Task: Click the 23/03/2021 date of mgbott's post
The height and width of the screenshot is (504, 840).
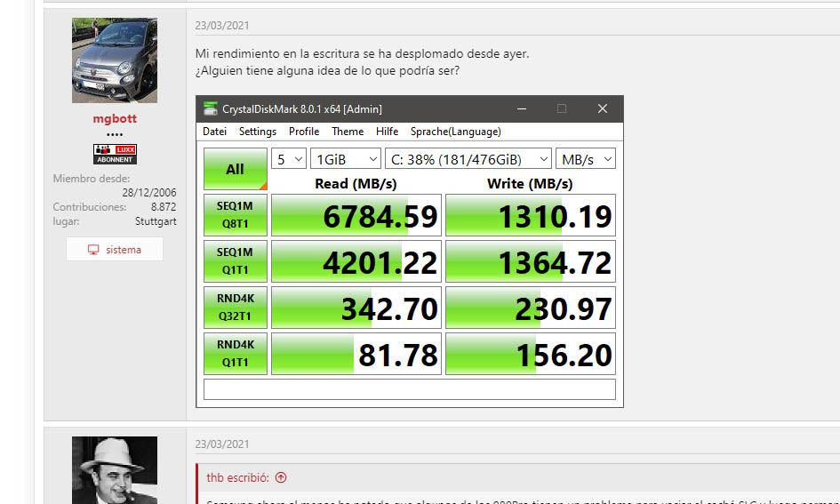Action: (x=222, y=25)
